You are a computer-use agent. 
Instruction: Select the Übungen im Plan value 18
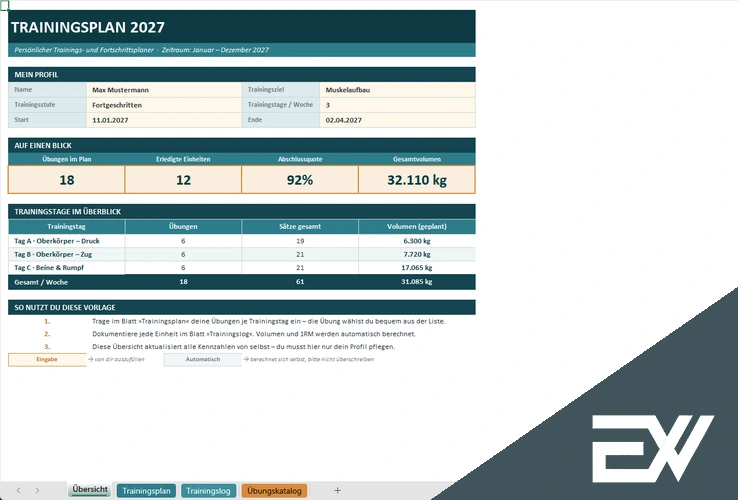tap(66, 179)
